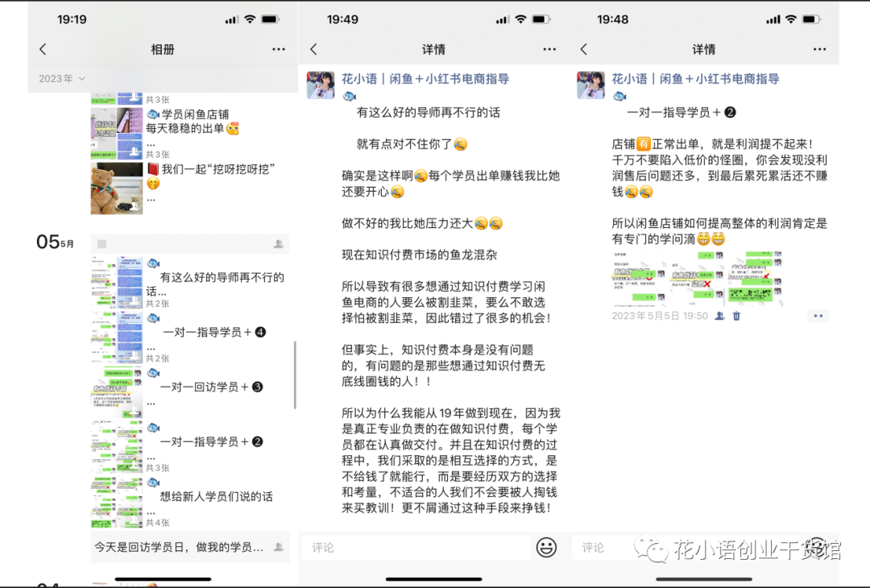Tap the 共4张 photo count label

click(x=158, y=523)
